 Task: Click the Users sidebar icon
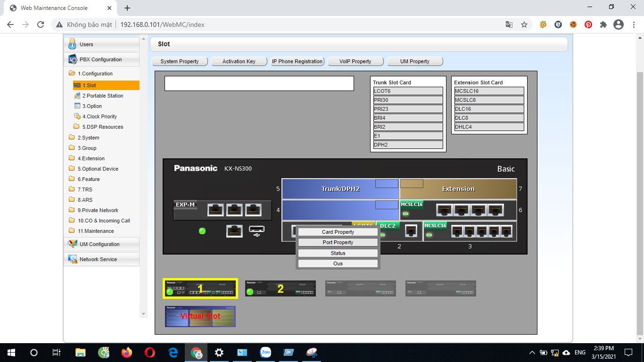click(x=73, y=44)
